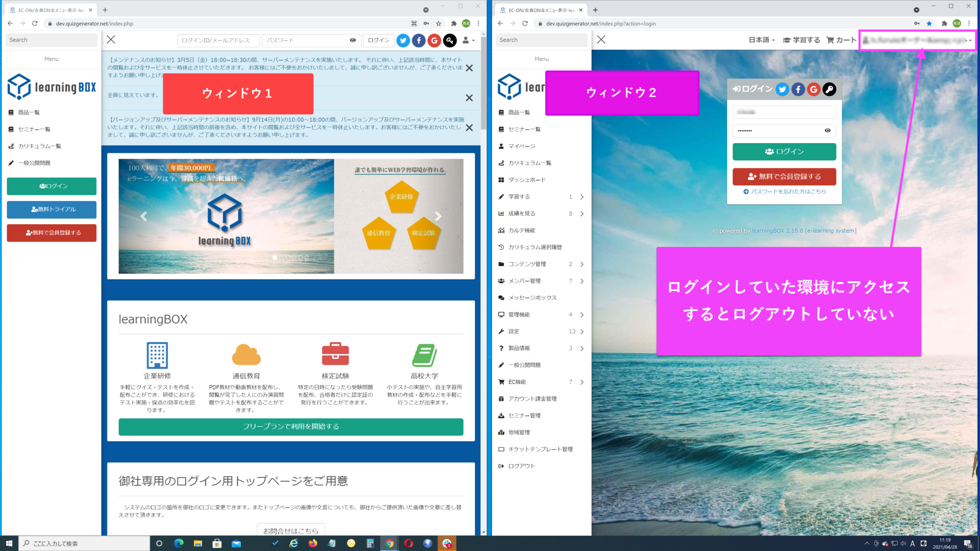
Task: Expand the 設定 menu chevron
Action: tap(582, 331)
